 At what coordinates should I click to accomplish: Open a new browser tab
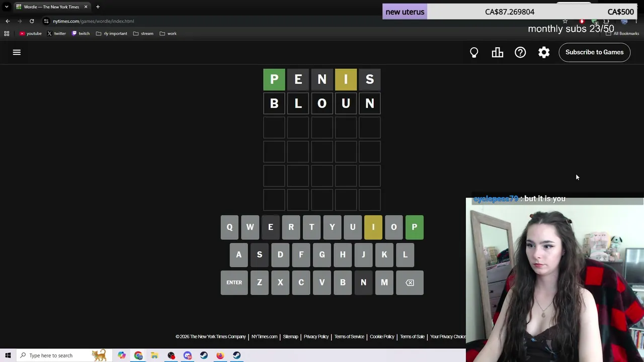(x=98, y=7)
